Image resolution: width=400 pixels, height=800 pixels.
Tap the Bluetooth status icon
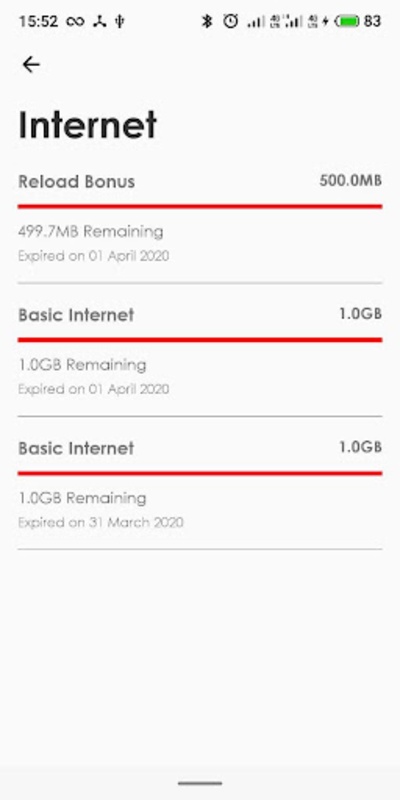[x=207, y=21]
